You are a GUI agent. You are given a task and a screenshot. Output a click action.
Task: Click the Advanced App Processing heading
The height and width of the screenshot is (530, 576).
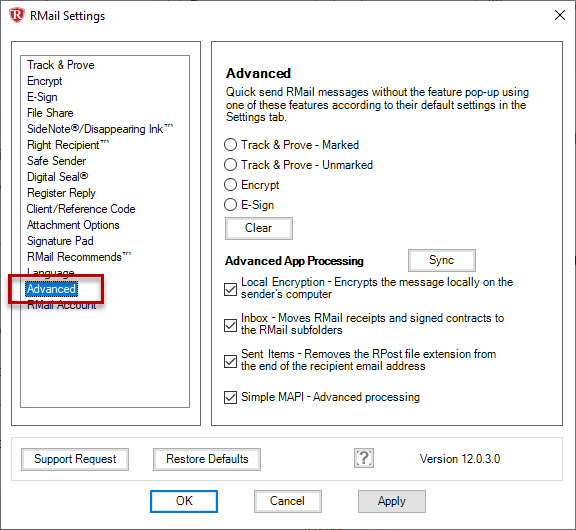[294, 261]
